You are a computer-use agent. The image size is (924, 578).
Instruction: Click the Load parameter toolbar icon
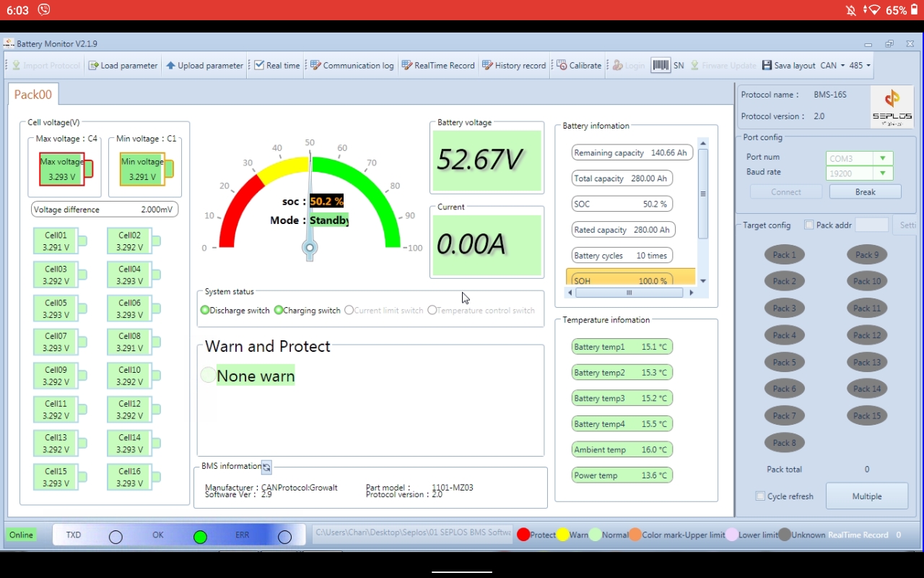[94, 66]
